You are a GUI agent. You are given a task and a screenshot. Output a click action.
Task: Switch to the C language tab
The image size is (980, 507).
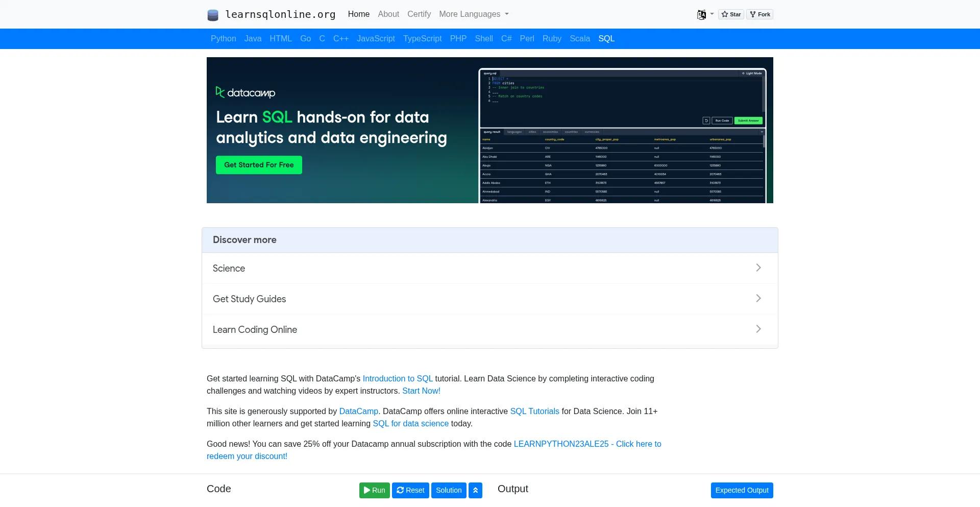point(322,39)
